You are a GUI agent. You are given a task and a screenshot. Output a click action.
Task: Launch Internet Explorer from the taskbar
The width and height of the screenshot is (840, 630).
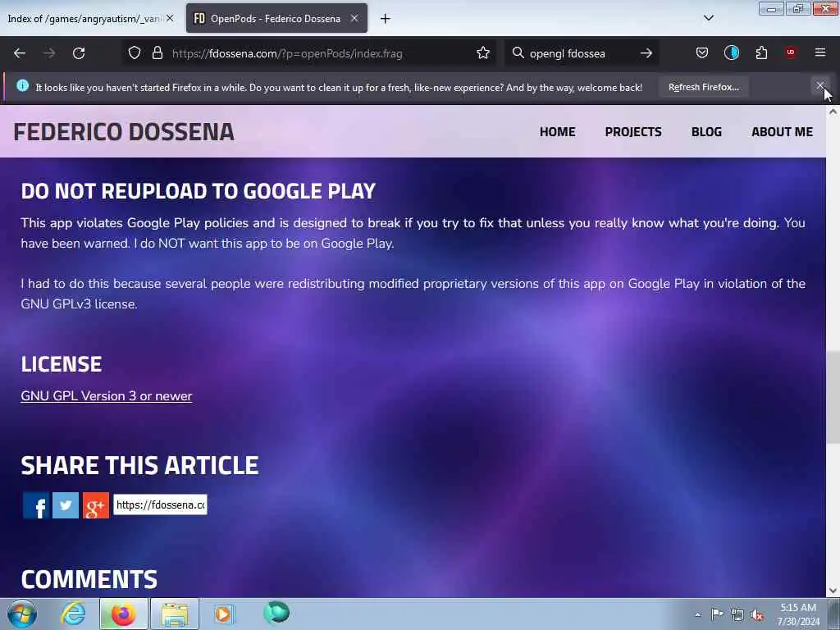pos(73,614)
